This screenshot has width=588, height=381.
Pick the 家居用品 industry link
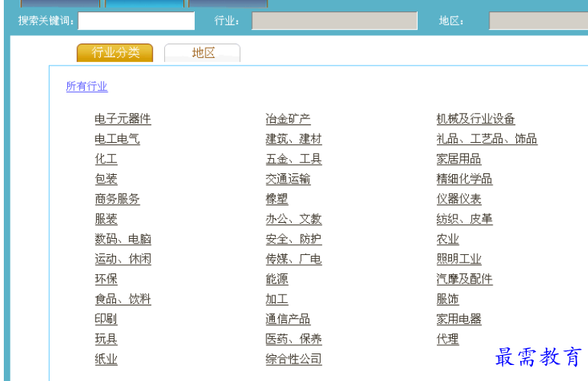[459, 159]
